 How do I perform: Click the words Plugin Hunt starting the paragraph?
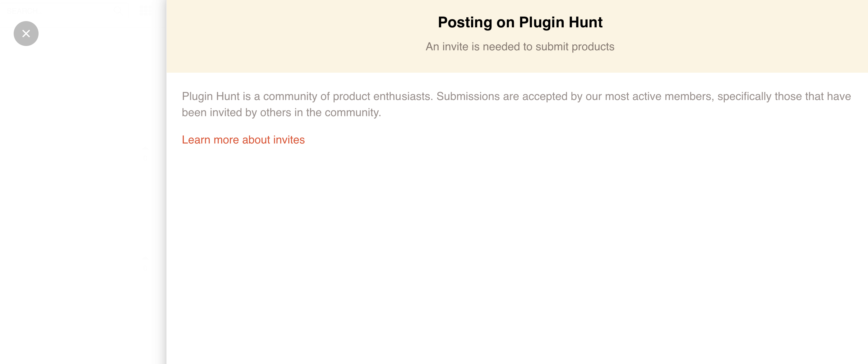pyautogui.click(x=210, y=96)
